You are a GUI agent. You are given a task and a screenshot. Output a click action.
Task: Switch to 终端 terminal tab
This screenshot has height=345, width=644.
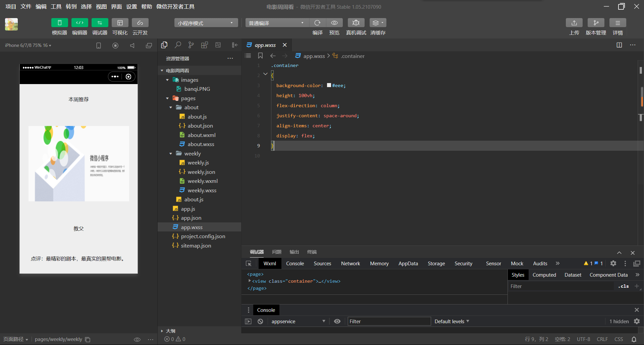click(x=312, y=252)
